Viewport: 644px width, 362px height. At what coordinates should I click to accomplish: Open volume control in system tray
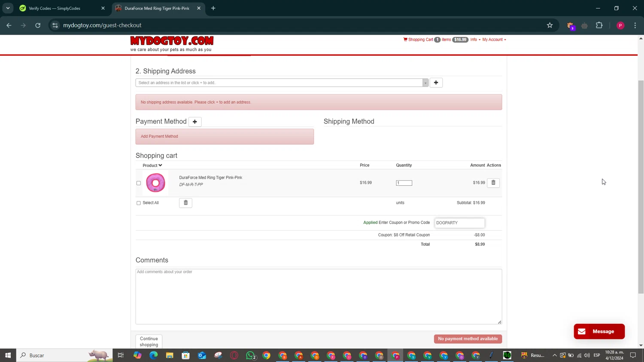point(587,355)
